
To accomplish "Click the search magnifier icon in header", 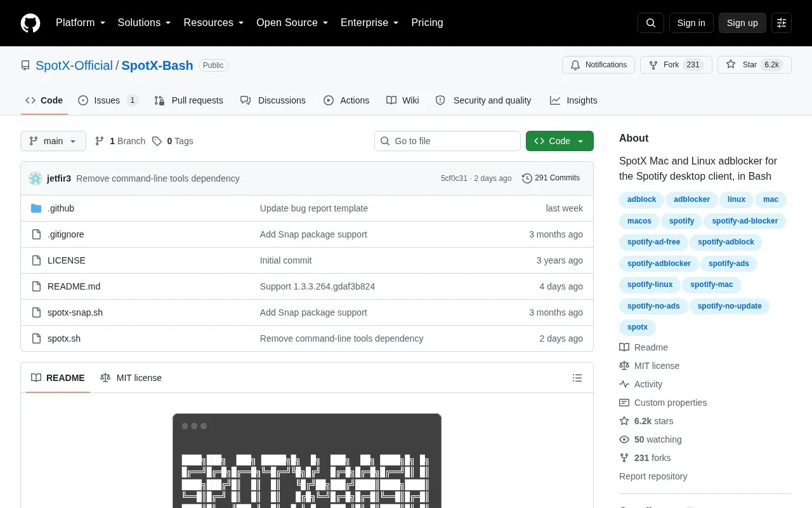I will point(651,23).
